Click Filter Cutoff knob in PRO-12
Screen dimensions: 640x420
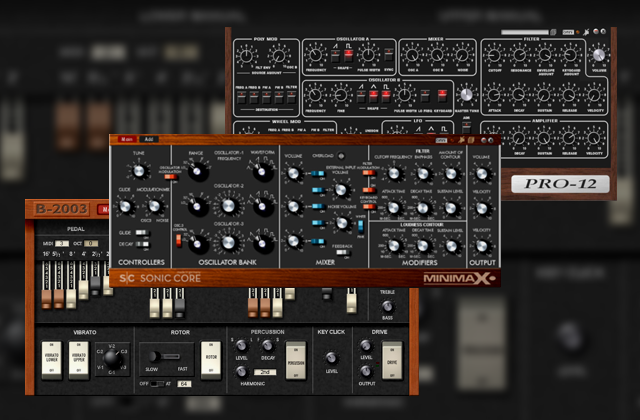coord(494,55)
